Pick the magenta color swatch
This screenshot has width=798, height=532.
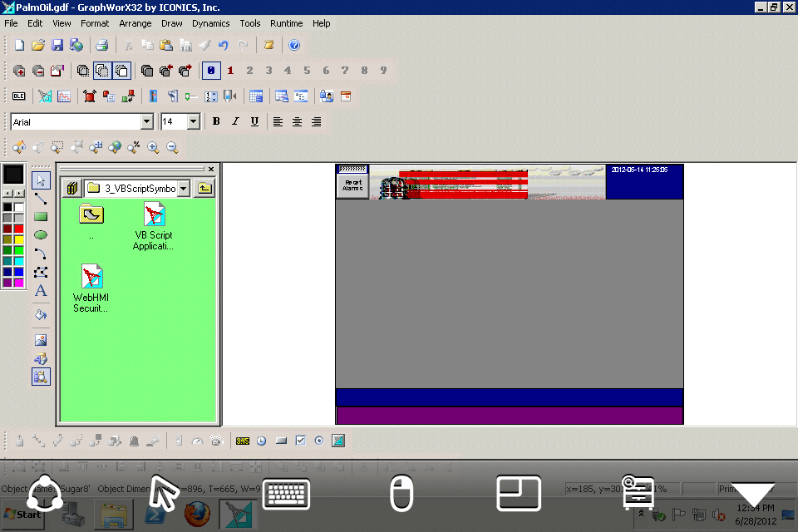pos(19,283)
